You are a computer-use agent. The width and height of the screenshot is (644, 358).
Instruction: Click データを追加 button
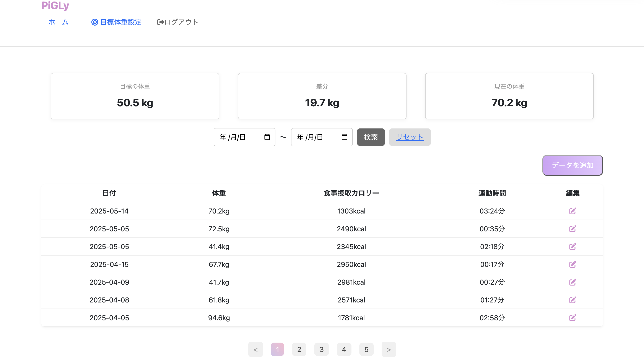click(572, 165)
